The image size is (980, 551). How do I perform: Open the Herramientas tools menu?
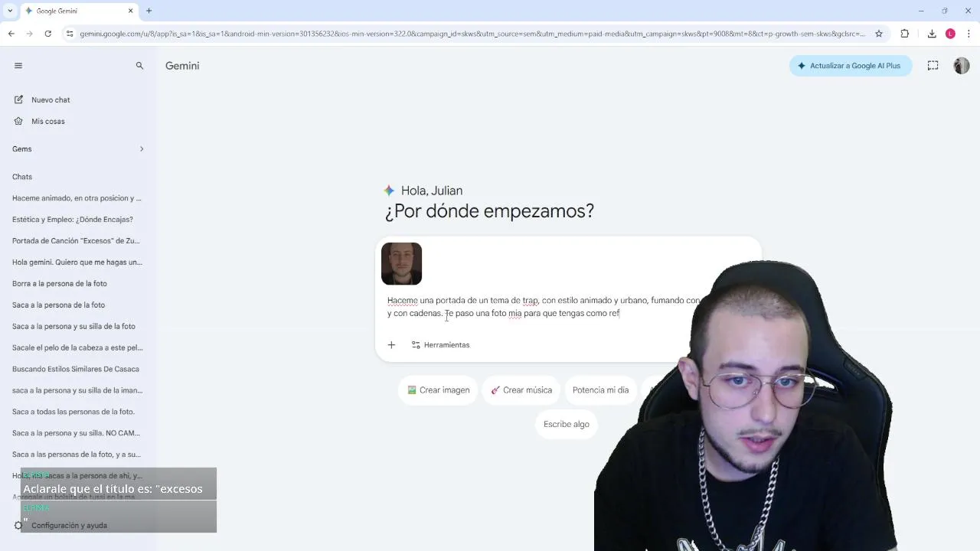point(440,345)
